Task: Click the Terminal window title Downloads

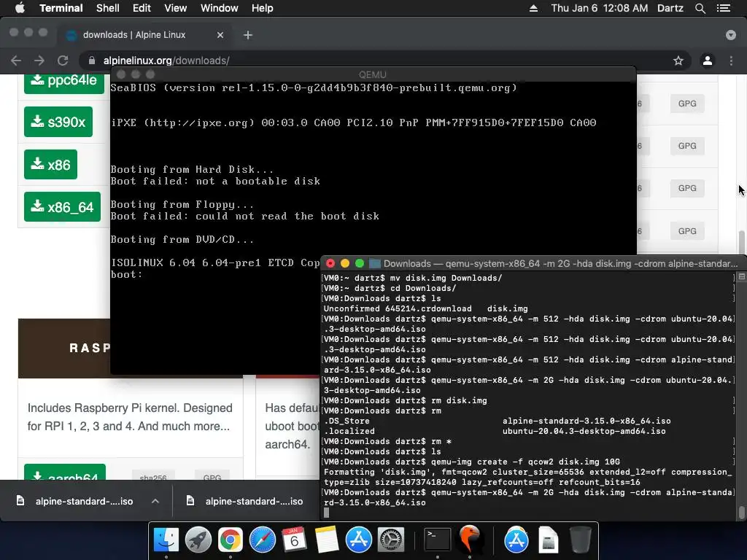Action: click(x=560, y=263)
